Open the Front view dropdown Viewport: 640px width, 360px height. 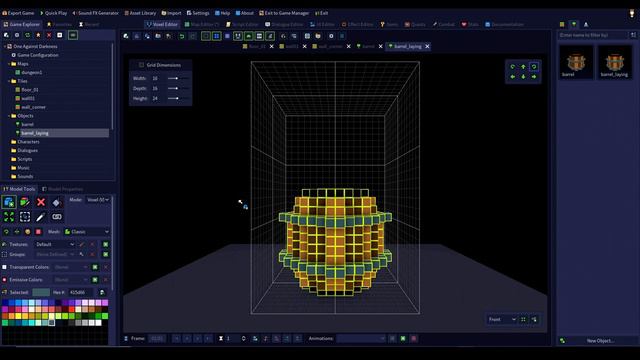coord(502,320)
